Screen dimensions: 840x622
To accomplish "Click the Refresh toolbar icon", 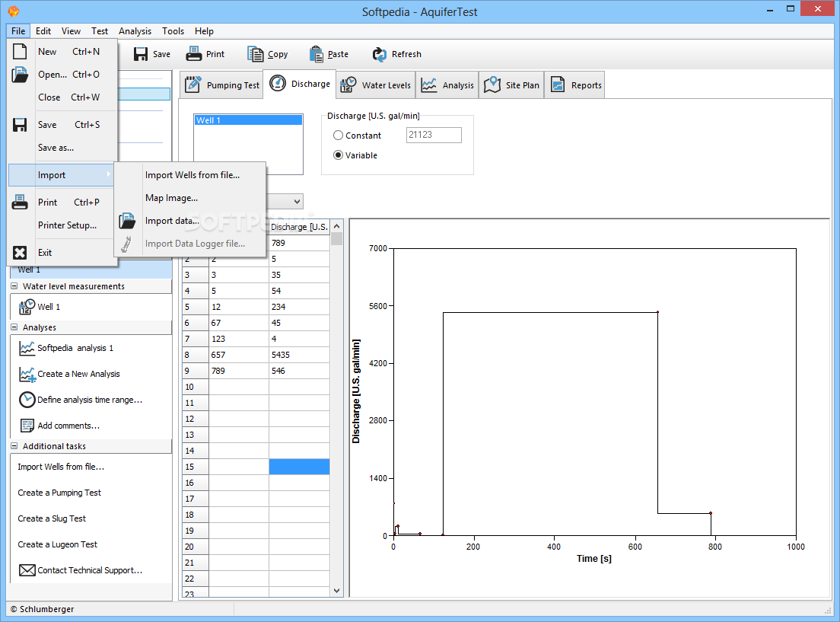I will (379, 54).
